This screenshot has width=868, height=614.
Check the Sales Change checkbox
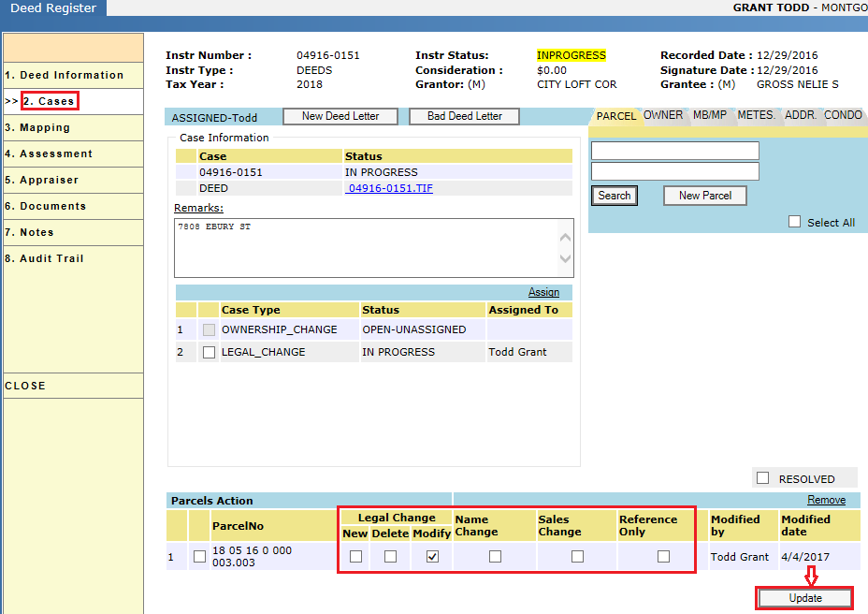tap(577, 556)
